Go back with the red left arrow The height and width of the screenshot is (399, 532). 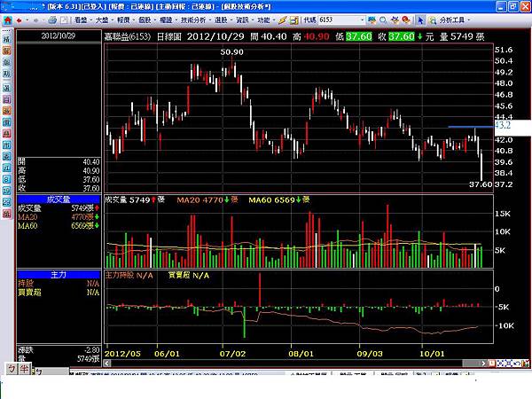(19, 20)
